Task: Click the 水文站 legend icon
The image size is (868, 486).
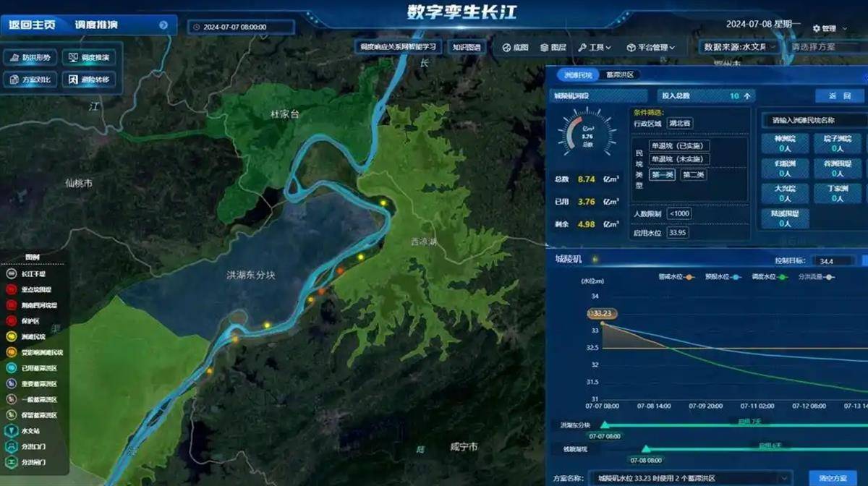Action: point(12,430)
